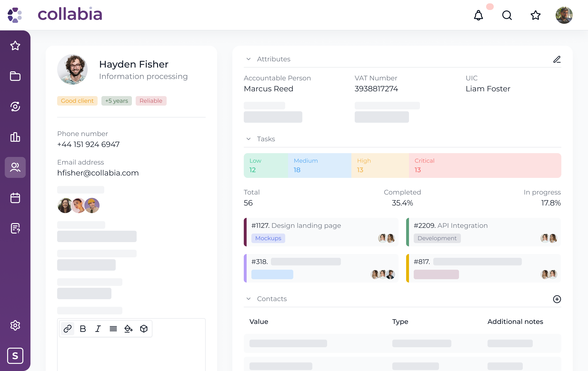
Task: Insert a link in the note editor
Action: click(67, 329)
